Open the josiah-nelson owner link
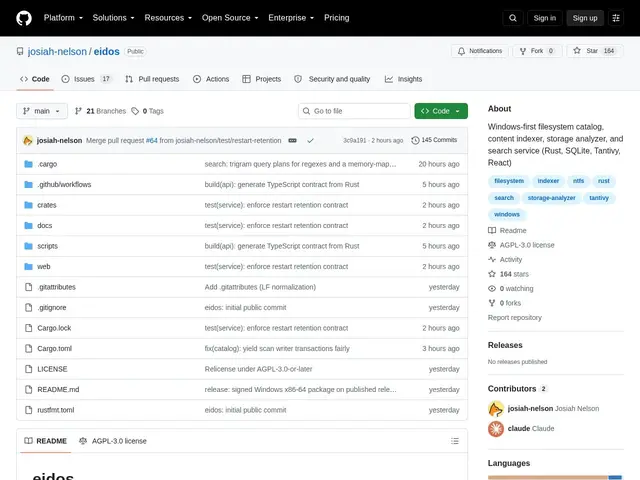This screenshot has height=480, width=640. pos(57,51)
